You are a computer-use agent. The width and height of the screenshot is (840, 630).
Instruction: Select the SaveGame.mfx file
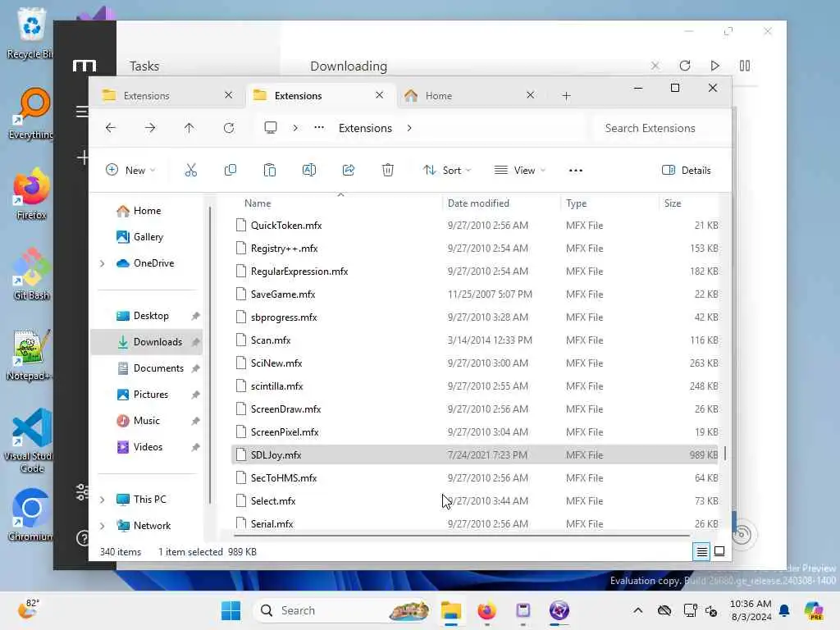(475, 294)
